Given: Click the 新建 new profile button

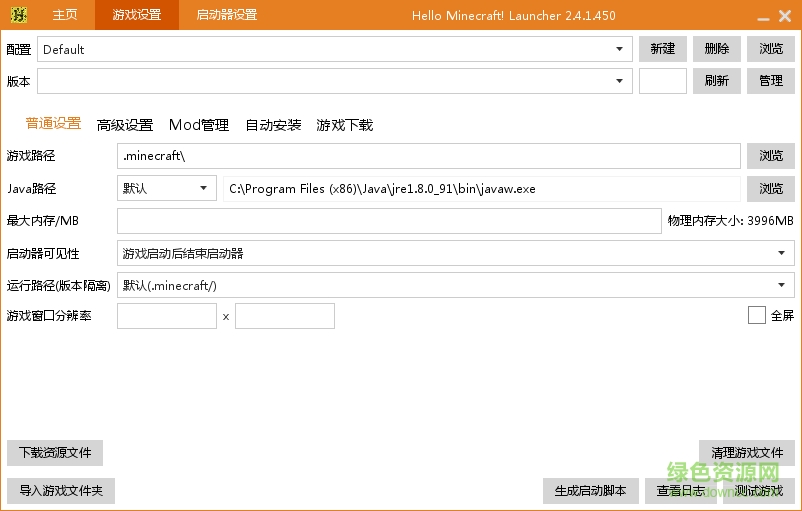Looking at the screenshot, I should click(x=662, y=49).
